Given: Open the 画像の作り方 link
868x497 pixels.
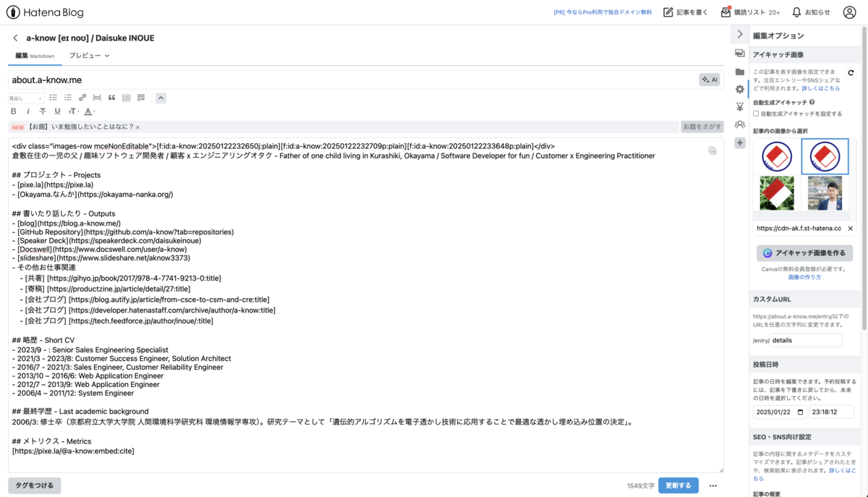Looking at the screenshot, I should point(804,277).
